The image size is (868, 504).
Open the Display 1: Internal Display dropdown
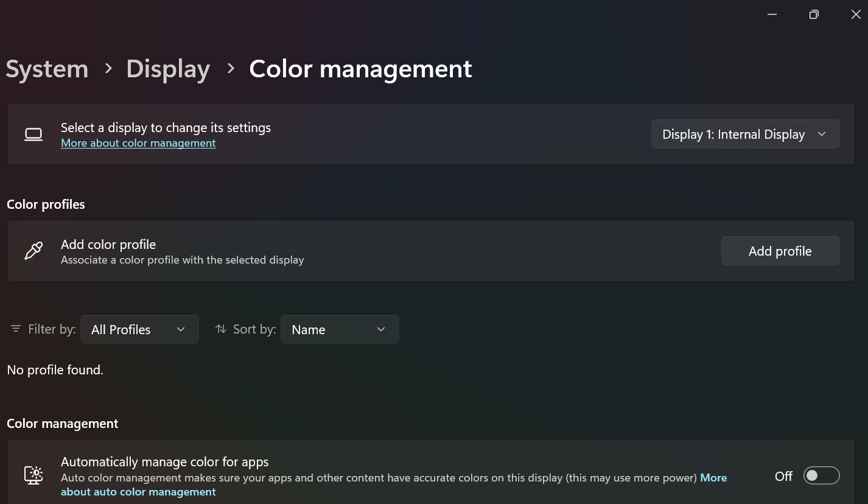pyautogui.click(x=745, y=135)
